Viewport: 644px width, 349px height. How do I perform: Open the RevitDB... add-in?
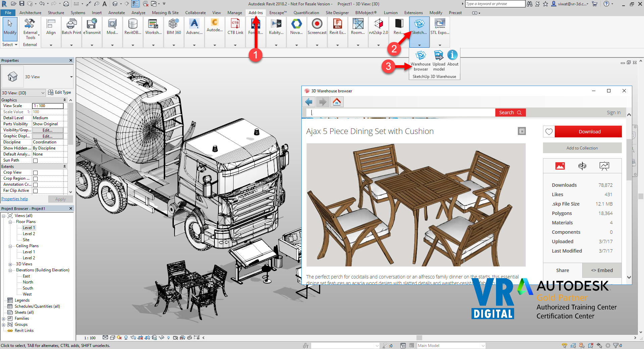click(x=133, y=27)
